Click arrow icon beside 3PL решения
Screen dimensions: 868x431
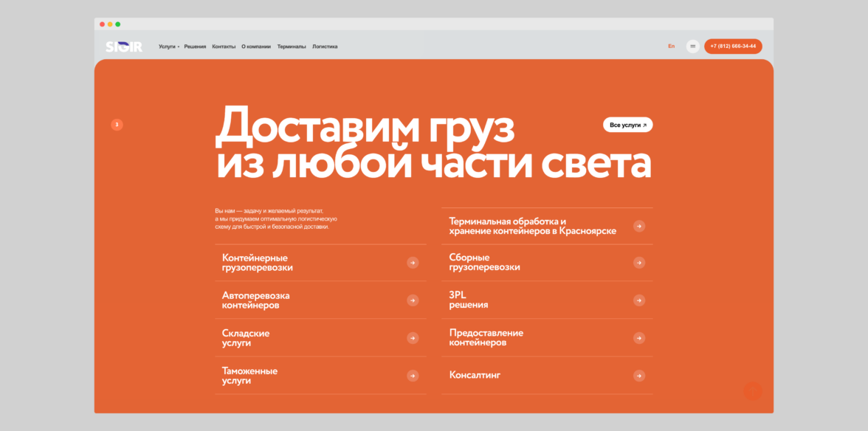pos(639,300)
